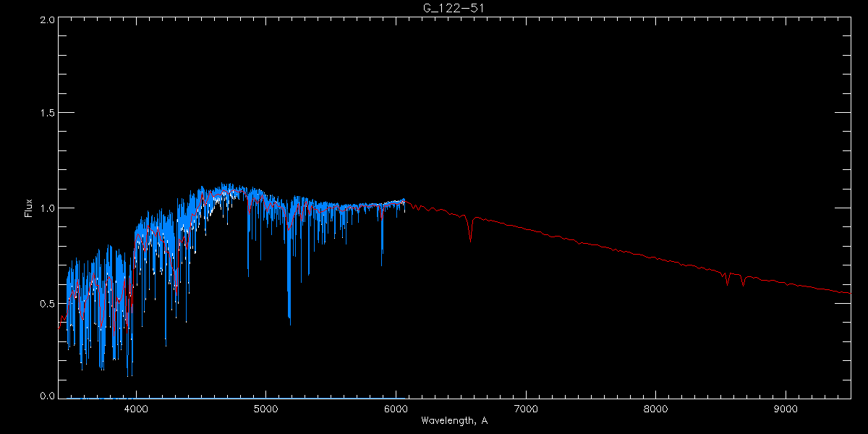Image resolution: width=868 pixels, height=434 pixels.
Task: Click the 0.0 flux tick label
Action: pos(46,396)
